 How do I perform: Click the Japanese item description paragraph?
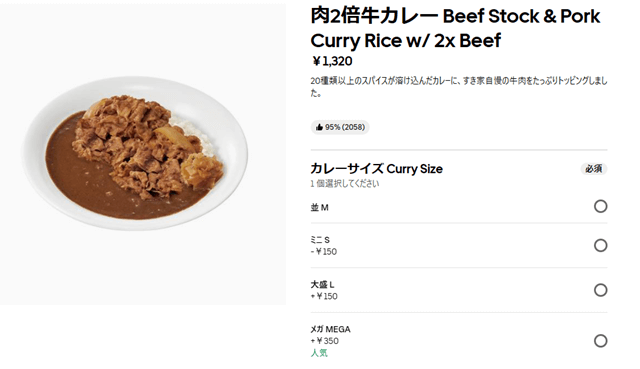tap(459, 87)
